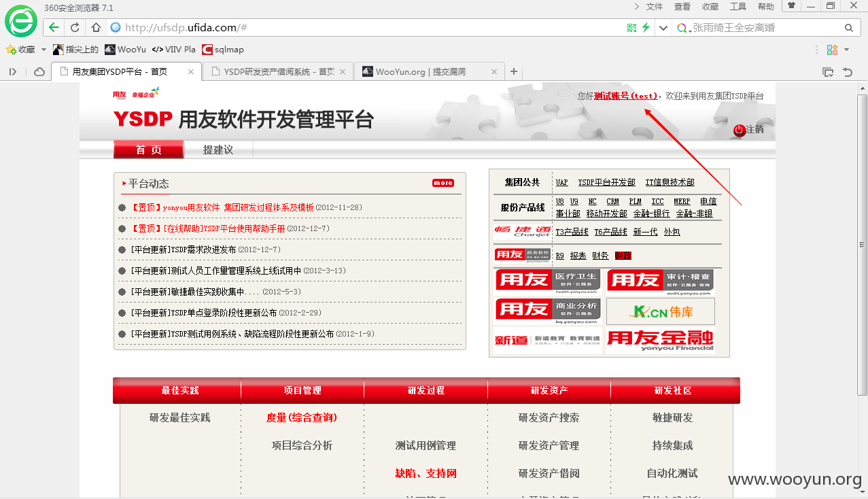This screenshot has width=868, height=499.
Task: Click the 用友医疗卫生 banner
Action: coord(549,281)
